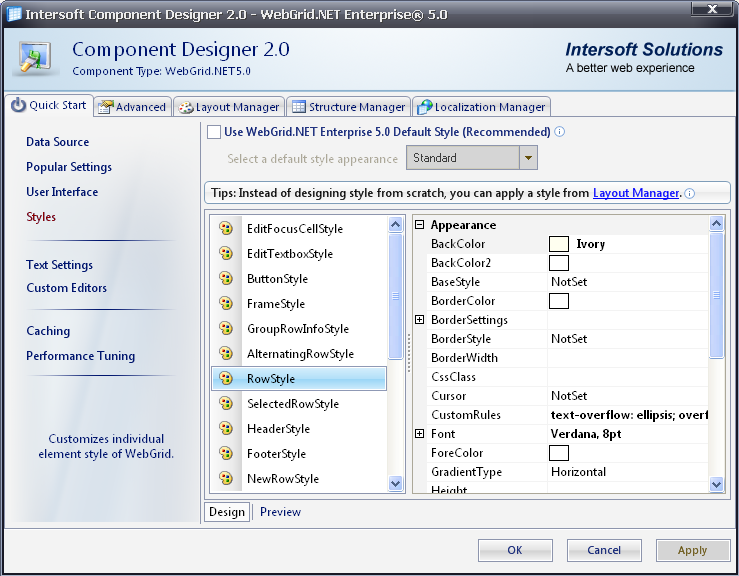Screen dimensions: 739x576
Task: Click info icon beside Default Style checkbox
Action: tap(559, 132)
